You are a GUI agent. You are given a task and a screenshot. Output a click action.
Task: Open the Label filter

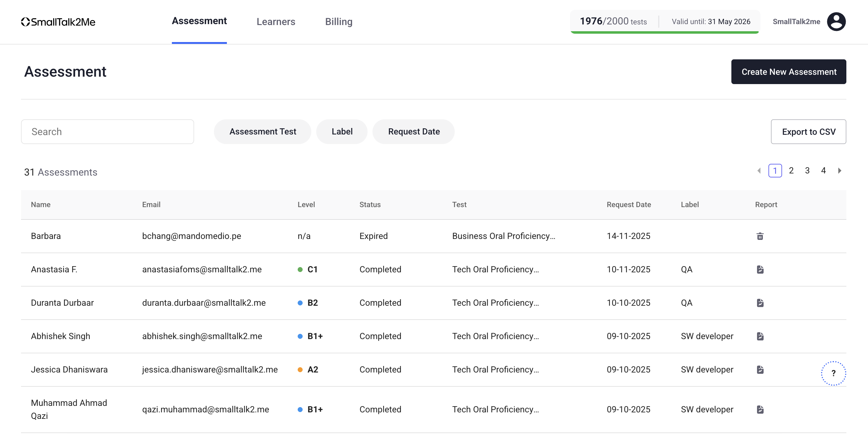coord(342,131)
